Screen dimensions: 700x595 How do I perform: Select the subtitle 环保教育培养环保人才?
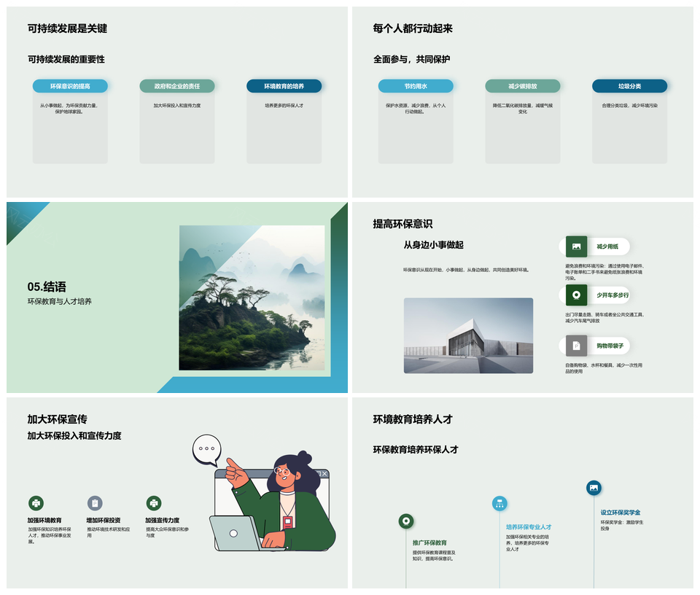pos(416,449)
